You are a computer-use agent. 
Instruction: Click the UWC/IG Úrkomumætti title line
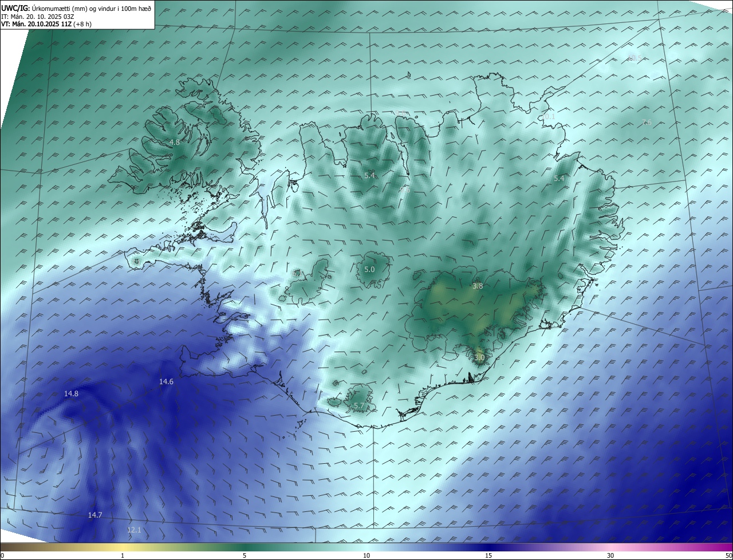pos(76,9)
